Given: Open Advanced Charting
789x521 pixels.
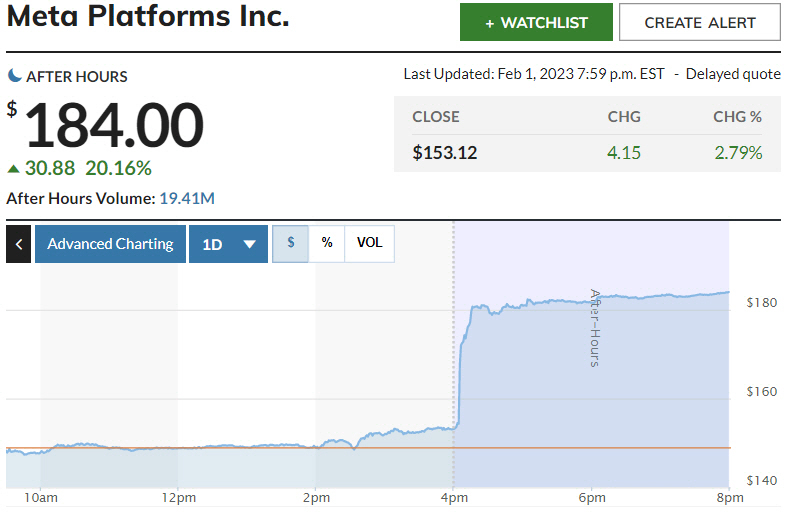Looking at the screenshot, I should tap(110, 244).
